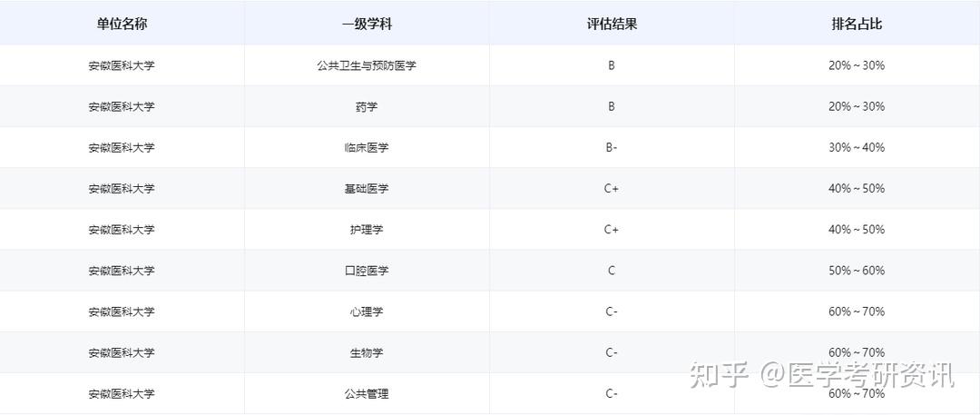Viewport: 980px width, 415px height.
Task: Click the 护理学 discipline cell
Action: click(367, 230)
